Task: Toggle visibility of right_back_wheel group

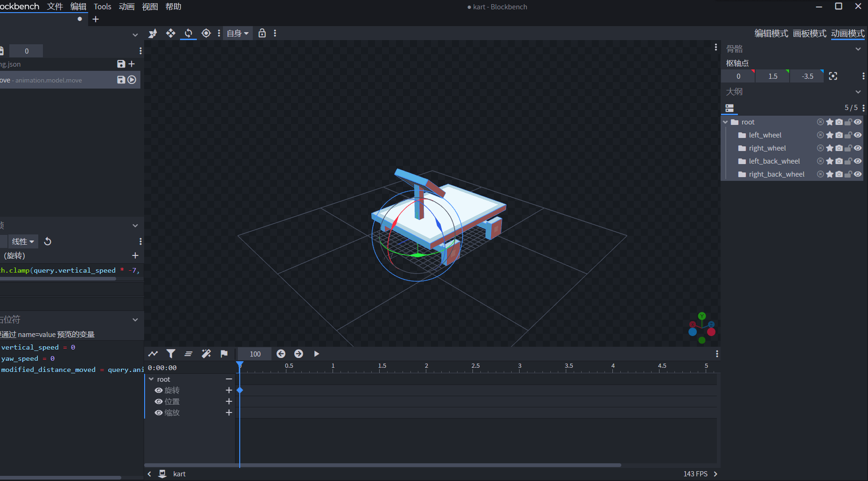Action: 858,174
